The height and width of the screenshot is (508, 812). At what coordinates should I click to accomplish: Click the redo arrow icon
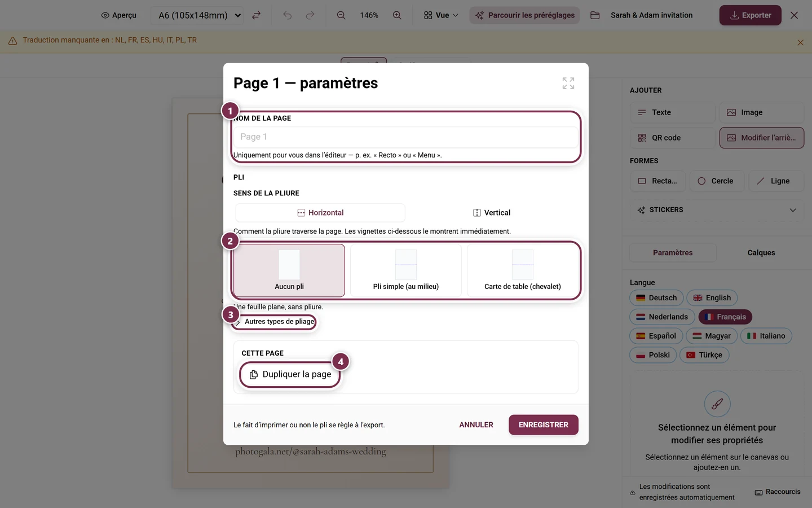pos(310,15)
